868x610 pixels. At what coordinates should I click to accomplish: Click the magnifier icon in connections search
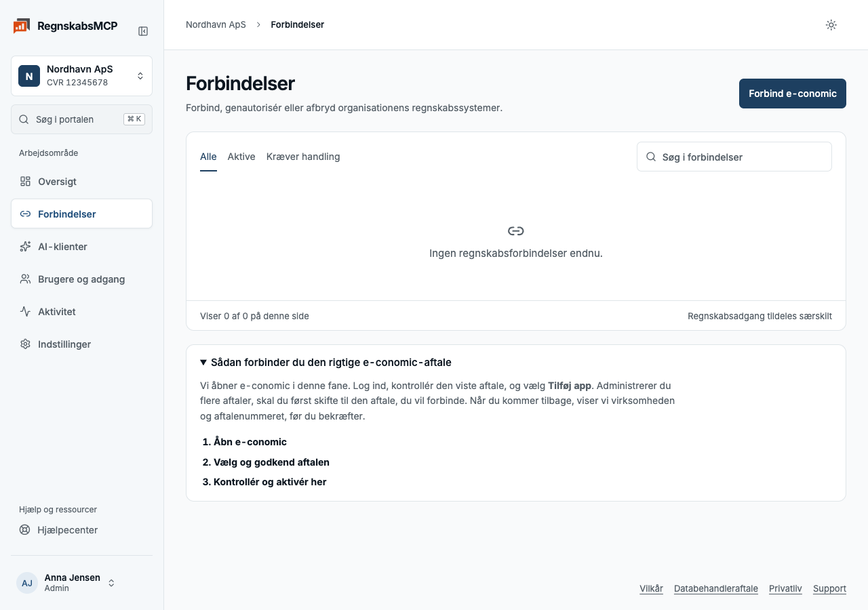(x=651, y=157)
